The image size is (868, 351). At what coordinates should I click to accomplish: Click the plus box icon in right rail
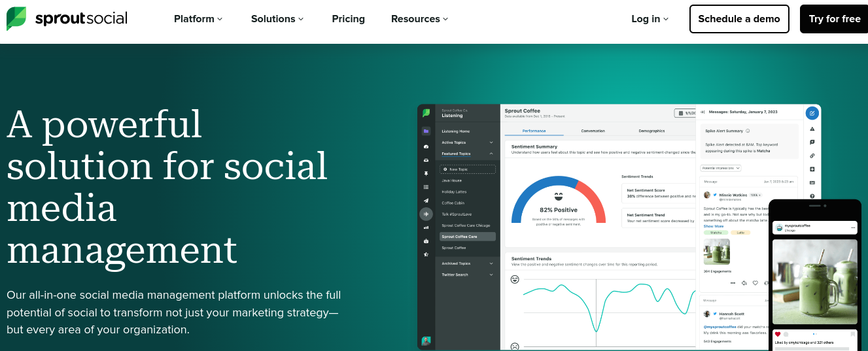coord(812,169)
